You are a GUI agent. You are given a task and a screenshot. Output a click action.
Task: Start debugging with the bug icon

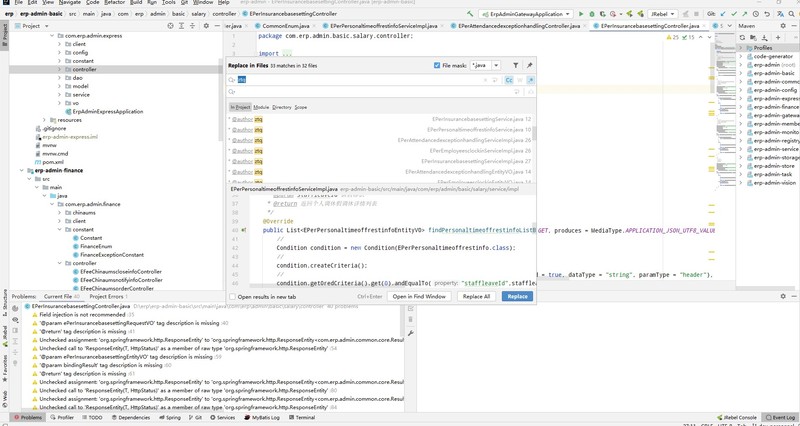pyautogui.click(x=592, y=14)
